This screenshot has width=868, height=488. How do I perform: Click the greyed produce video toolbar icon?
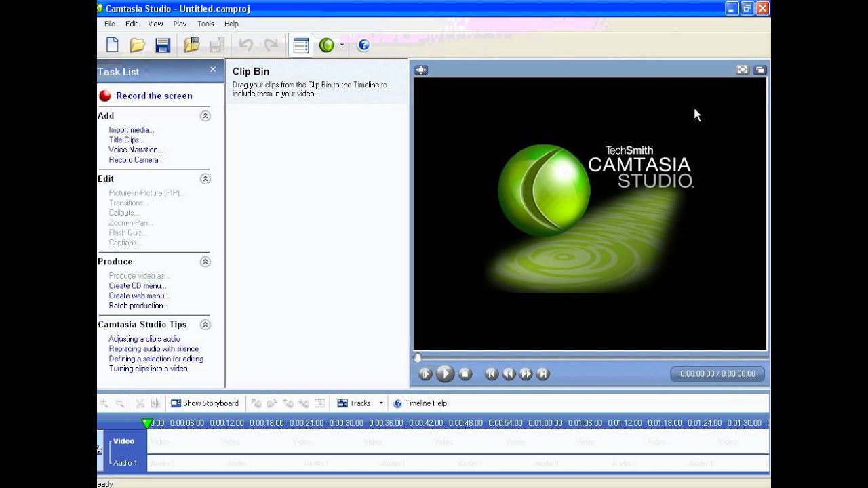click(217, 45)
